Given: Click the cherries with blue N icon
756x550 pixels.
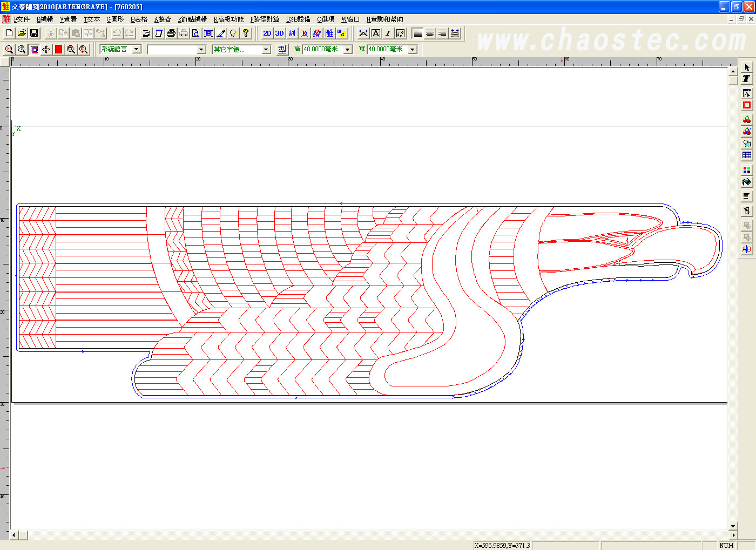Looking at the screenshot, I should [747, 131].
